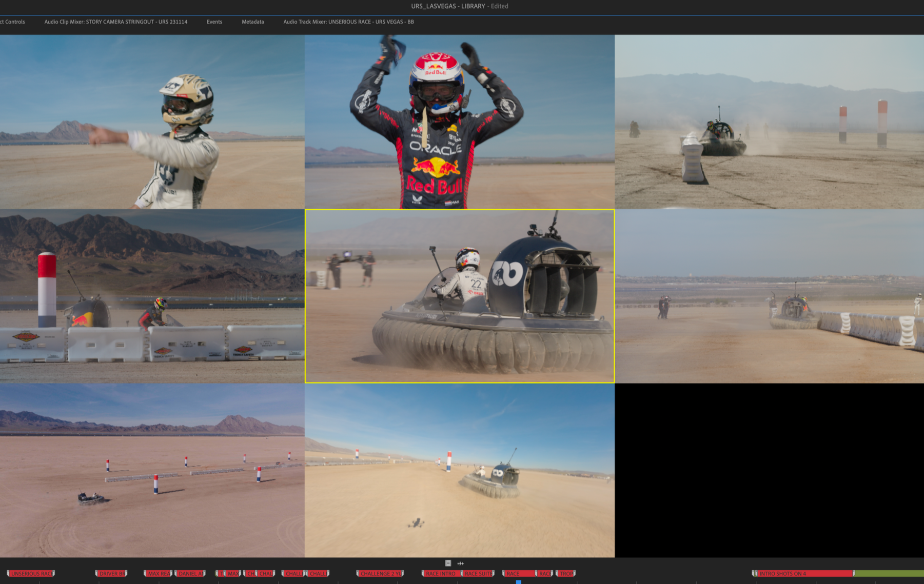Click the drag audio only waveform icon
This screenshot has height=584, width=924.
click(x=461, y=563)
